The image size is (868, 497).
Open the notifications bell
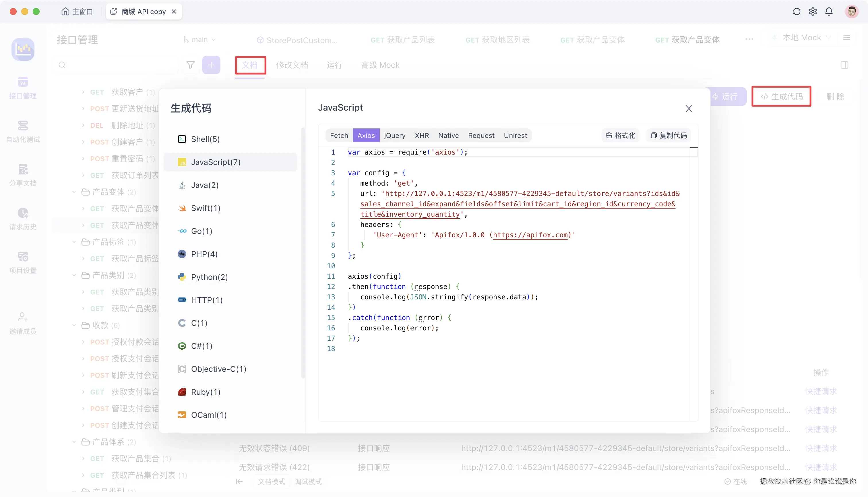[x=829, y=11]
